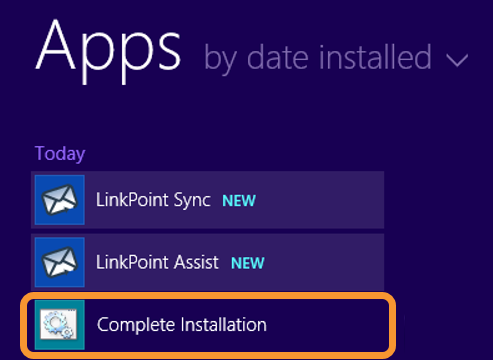The image size is (493, 360).
Task: Click the Apps heading
Action: [108, 50]
